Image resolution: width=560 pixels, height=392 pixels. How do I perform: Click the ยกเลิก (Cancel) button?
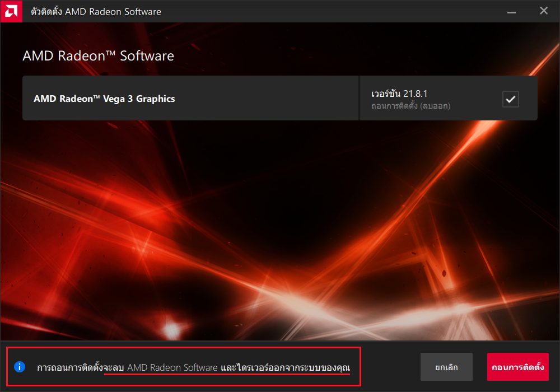coord(446,367)
